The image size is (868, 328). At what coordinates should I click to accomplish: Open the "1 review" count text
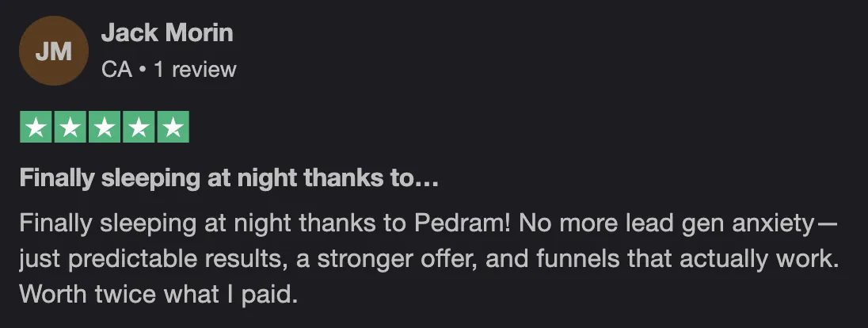tap(195, 70)
